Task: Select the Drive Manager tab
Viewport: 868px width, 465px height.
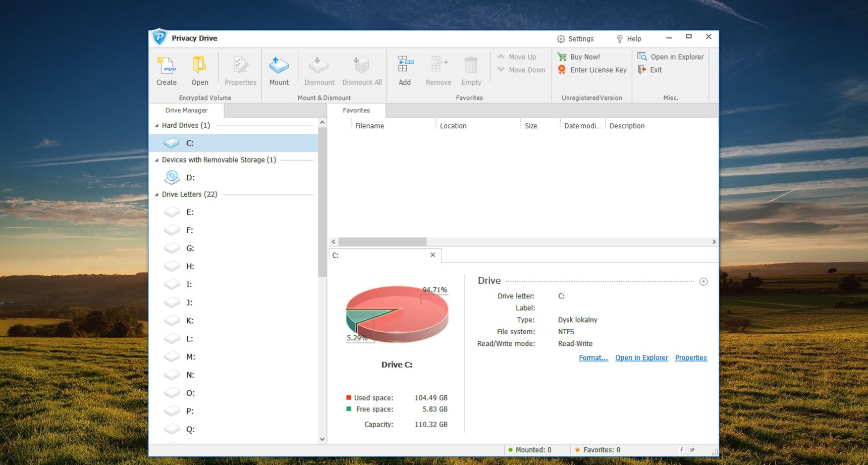Action: pos(186,110)
